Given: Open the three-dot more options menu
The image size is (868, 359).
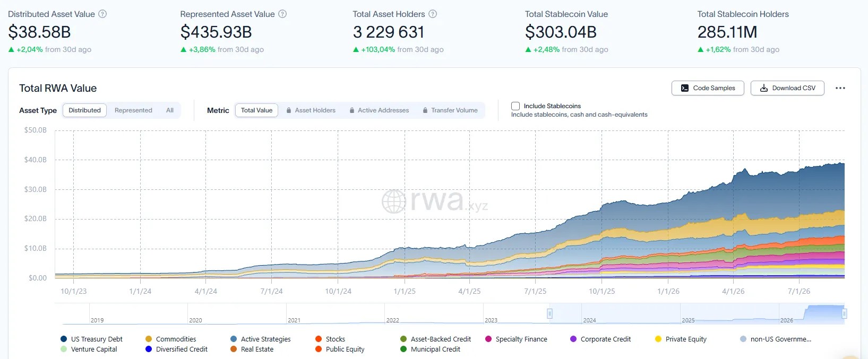Looking at the screenshot, I should [x=840, y=88].
